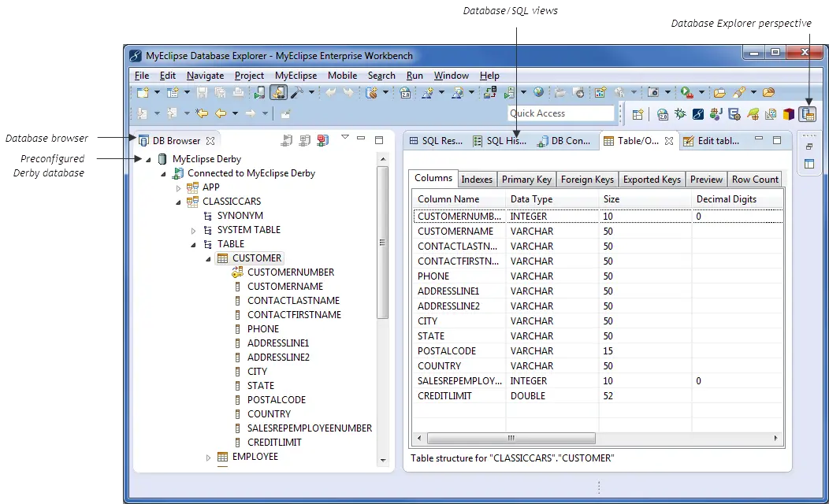Select the CUSTOMERNUMBER tree column
Screen dimensions: 829x504
[291, 272]
